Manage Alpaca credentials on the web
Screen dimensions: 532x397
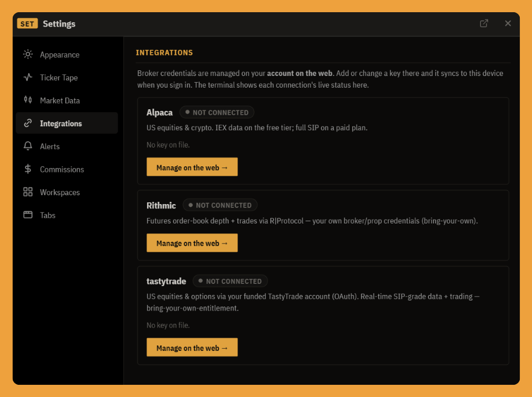pyautogui.click(x=192, y=167)
